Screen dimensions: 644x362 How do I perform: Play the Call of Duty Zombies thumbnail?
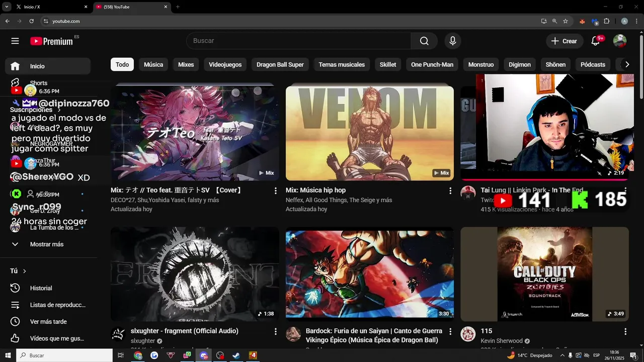(x=544, y=274)
